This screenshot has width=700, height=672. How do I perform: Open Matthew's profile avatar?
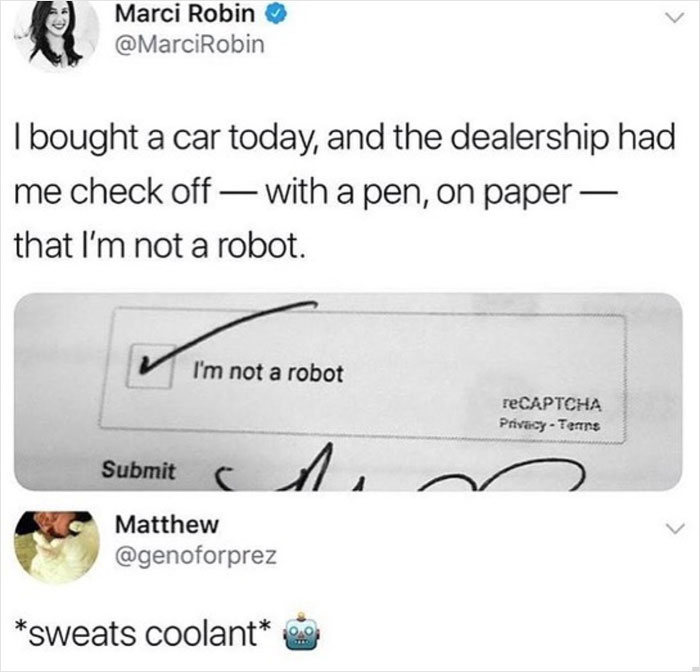[x=57, y=546]
